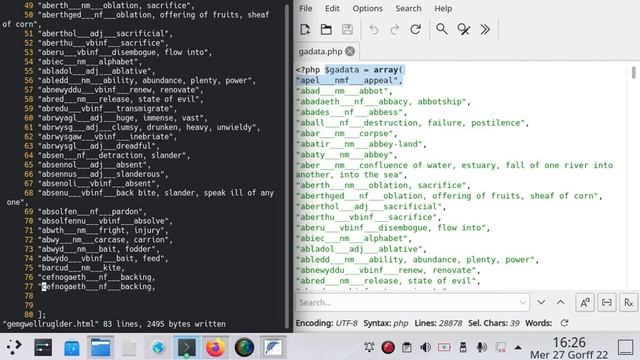Click the "abades___nf___abbess" line in editor
This screenshot has width=640, height=360.
coord(351,112)
